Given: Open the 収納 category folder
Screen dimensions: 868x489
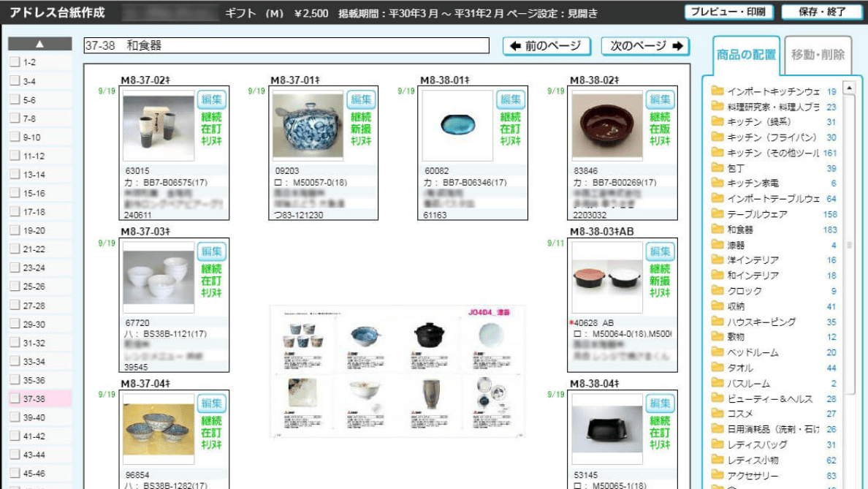Looking at the screenshot, I should pos(717,306).
